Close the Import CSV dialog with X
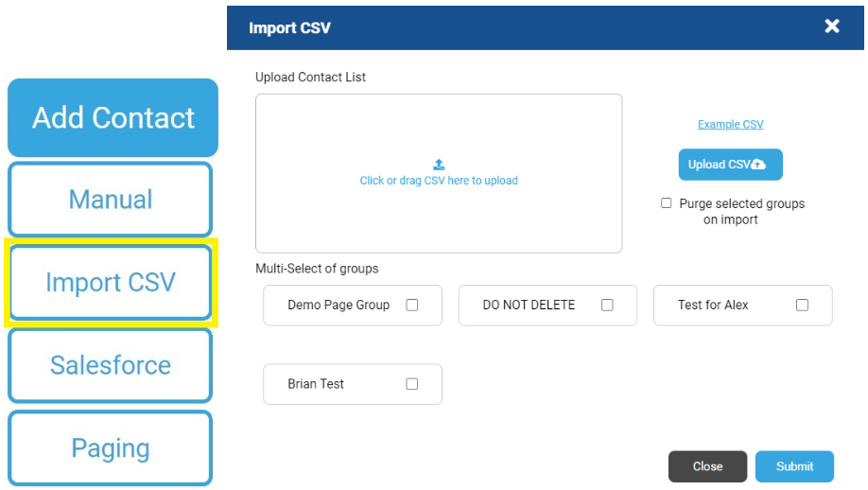The height and width of the screenshot is (490, 868). pyautogui.click(x=831, y=26)
